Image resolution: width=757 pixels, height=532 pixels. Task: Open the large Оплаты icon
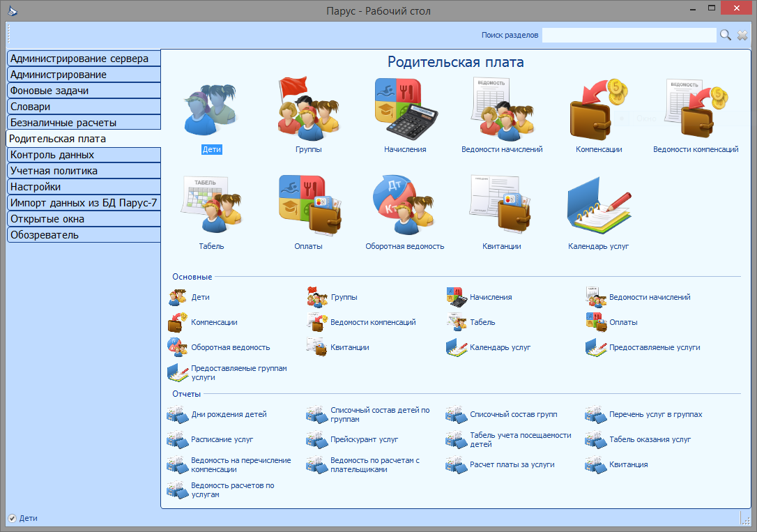coord(309,205)
